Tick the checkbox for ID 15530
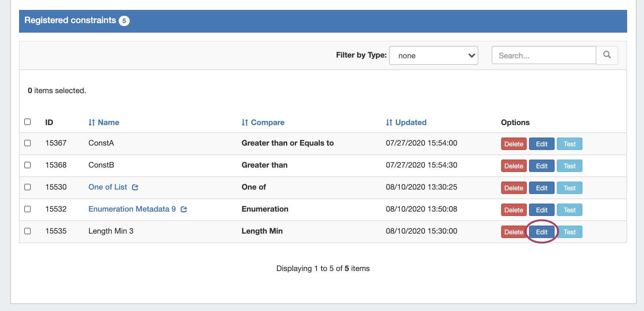This screenshot has width=644, height=311. click(x=27, y=187)
